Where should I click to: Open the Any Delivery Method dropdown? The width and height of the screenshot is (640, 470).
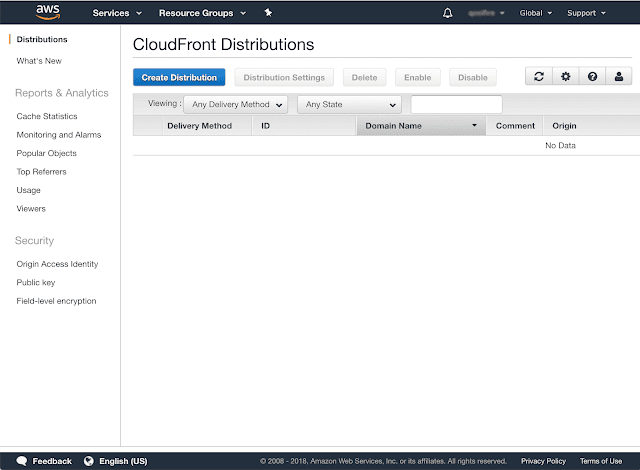click(236, 104)
